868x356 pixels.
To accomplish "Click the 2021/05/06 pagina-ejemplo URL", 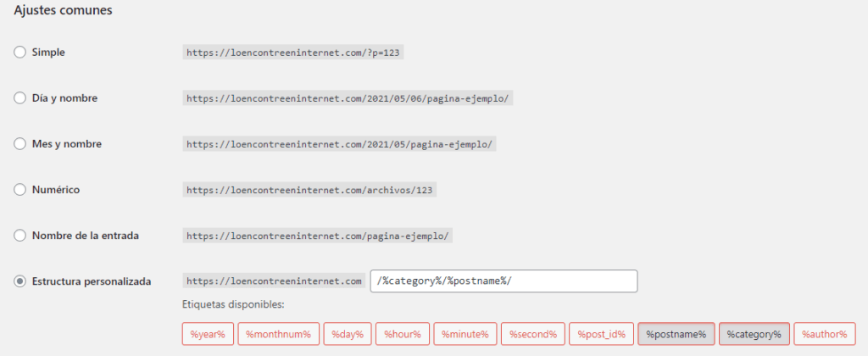I will pyautogui.click(x=348, y=98).
